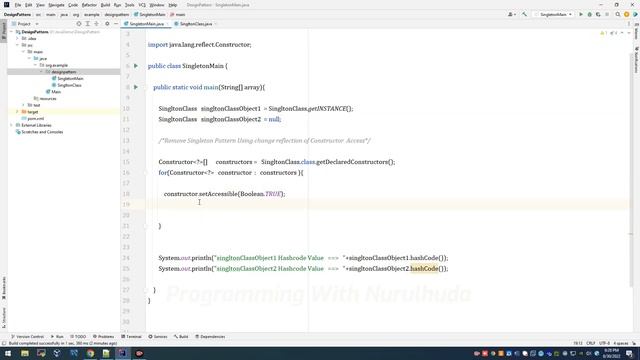Select SingltonClass file in project tree
Screen dimensions: 640x360
[69, 85]
